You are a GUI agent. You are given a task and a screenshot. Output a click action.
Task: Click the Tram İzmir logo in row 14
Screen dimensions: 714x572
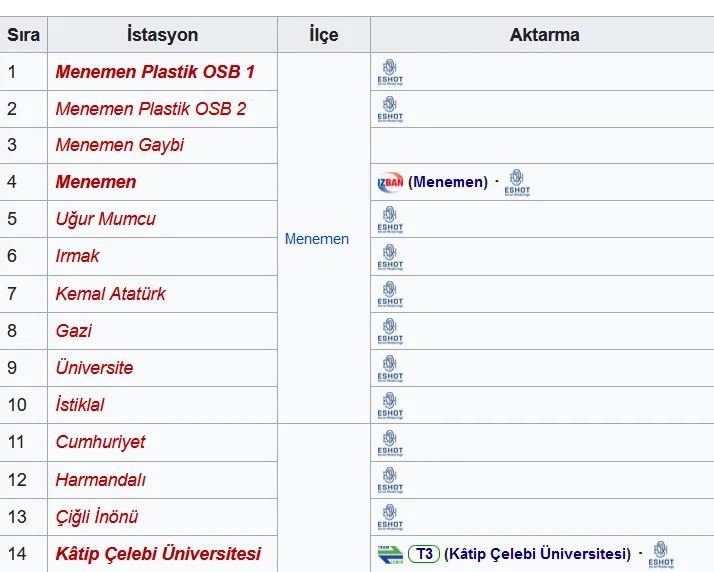coord(389,554)
